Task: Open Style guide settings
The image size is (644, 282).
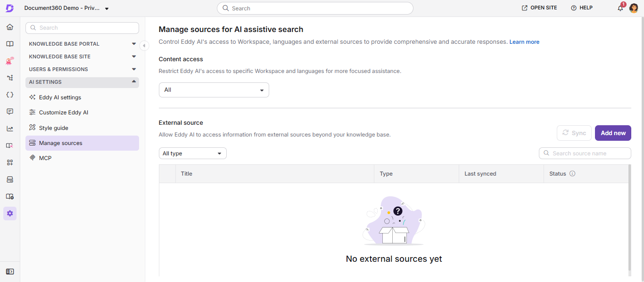Action: (82, 128)
